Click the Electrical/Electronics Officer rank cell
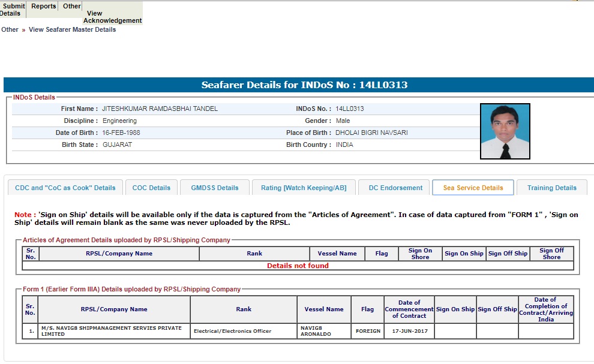Image resolution: width=594 pixels, height=364 pixels. 243,331
